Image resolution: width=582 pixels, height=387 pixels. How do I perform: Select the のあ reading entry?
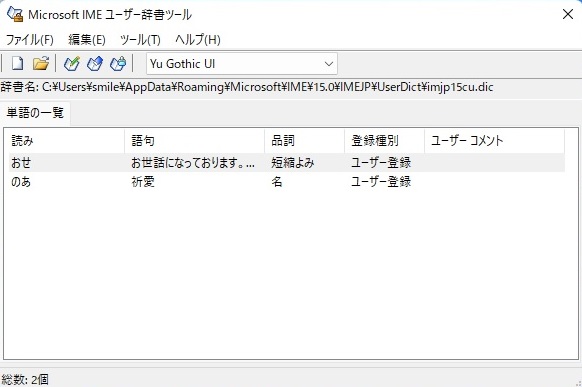point(21,182)
